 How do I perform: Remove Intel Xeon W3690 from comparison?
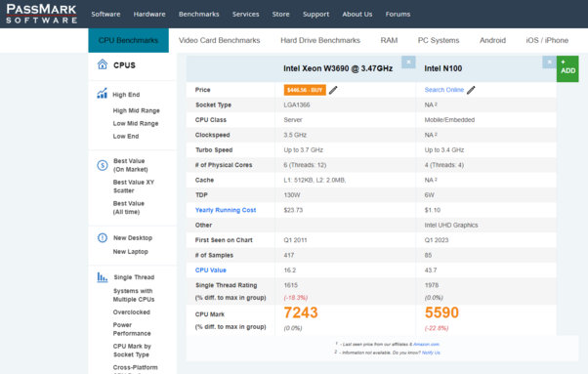pos(408,62)
